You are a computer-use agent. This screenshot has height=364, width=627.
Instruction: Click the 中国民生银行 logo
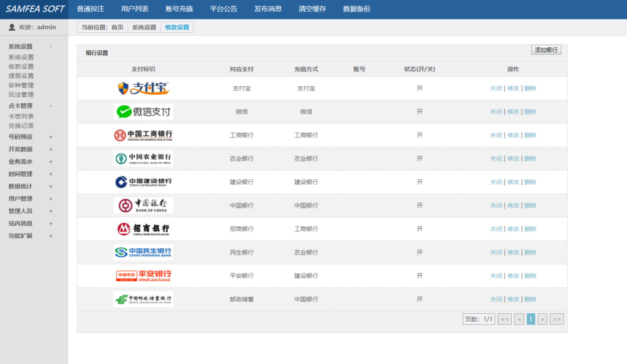[143, 252]
